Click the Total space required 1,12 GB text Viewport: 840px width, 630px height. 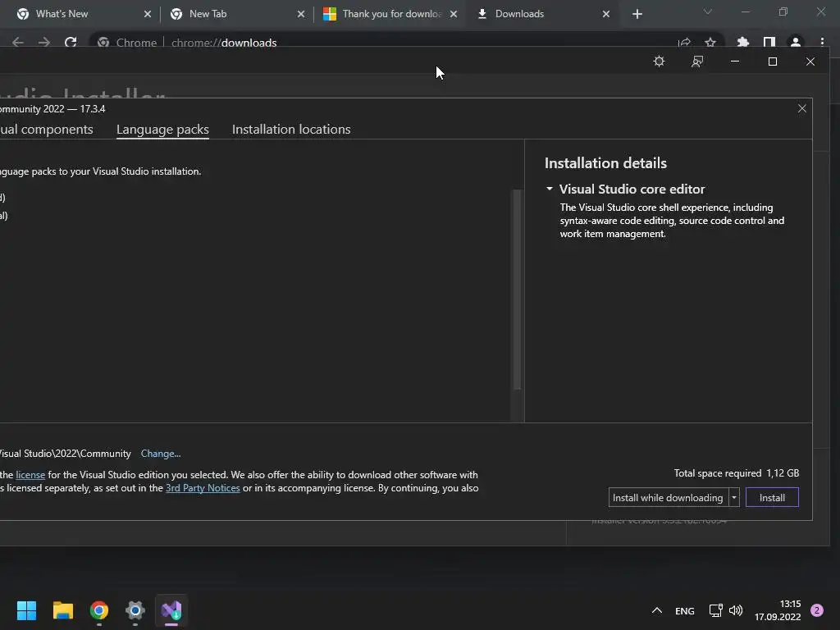[736, 473]
